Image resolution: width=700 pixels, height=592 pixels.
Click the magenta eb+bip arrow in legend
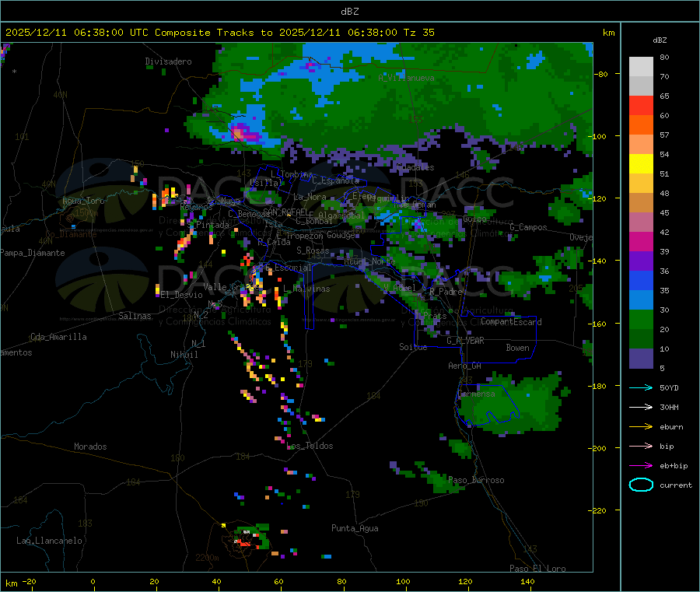641,466
